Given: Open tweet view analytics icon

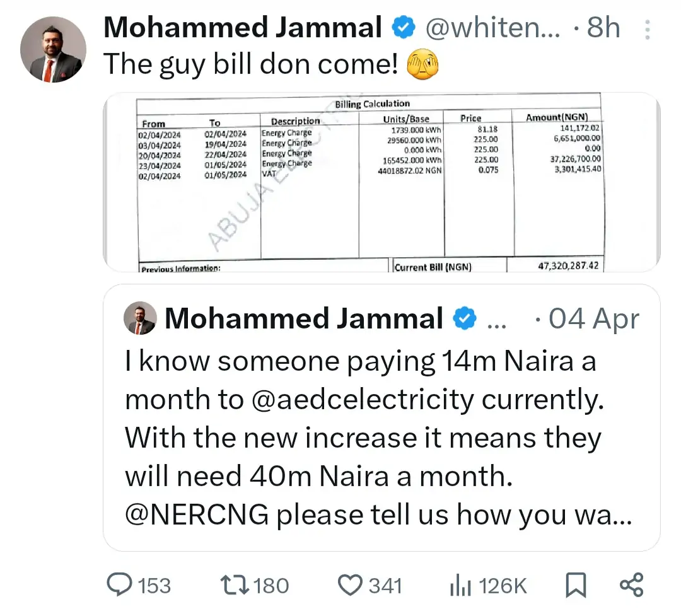Looking at the screenshot, I should (460, 585).
